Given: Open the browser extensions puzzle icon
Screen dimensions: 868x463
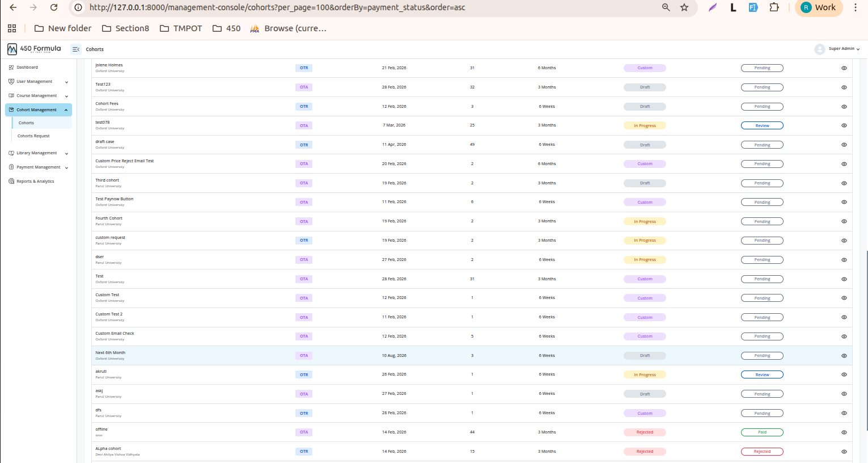Looking at the screenshot, I should click(774, 7).
